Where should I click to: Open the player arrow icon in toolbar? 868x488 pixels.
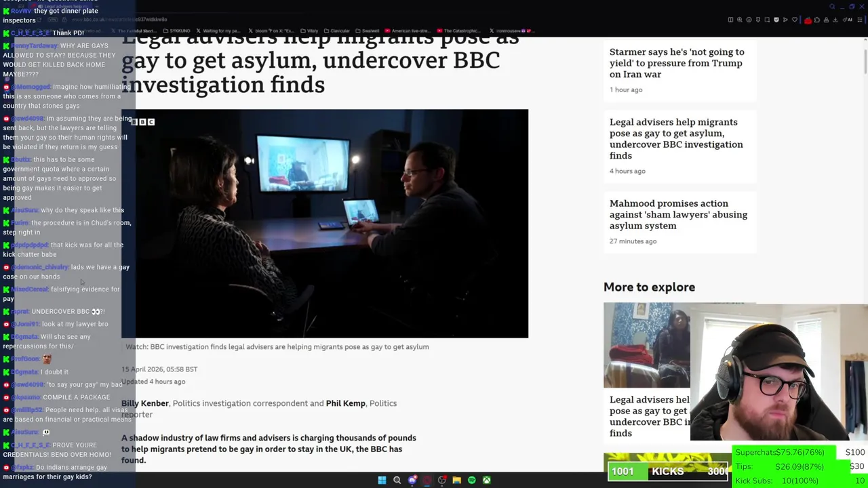point(785,20)
